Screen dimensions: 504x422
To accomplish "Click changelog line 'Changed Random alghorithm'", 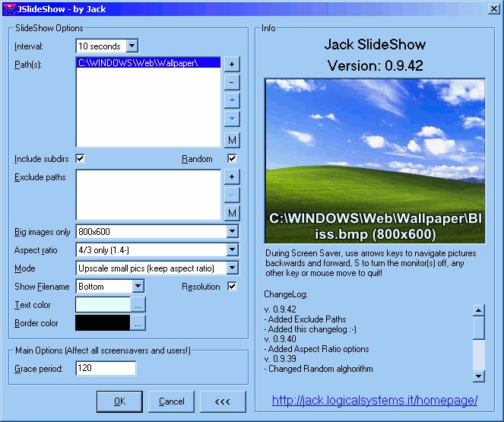I will click(x=319, y=369).
